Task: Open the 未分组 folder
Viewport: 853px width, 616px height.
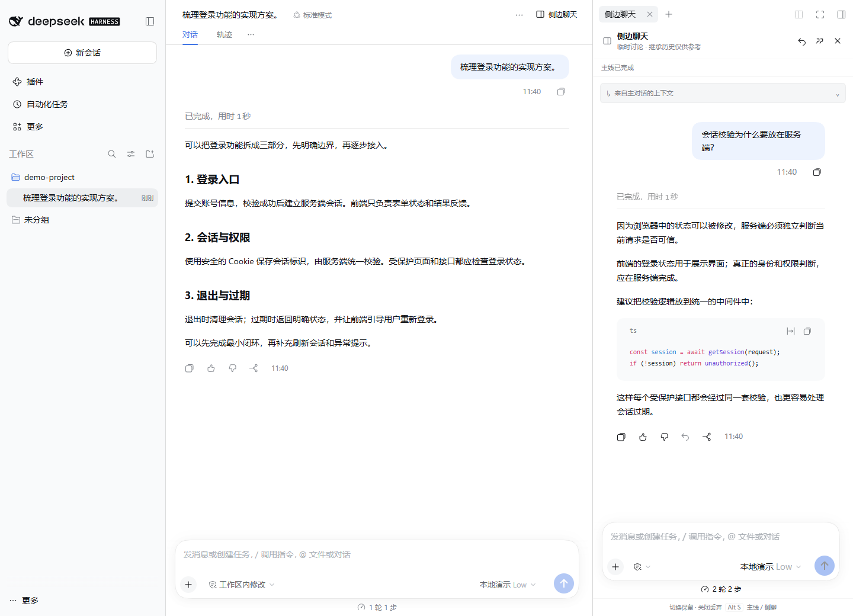Action: coord(82,220)
